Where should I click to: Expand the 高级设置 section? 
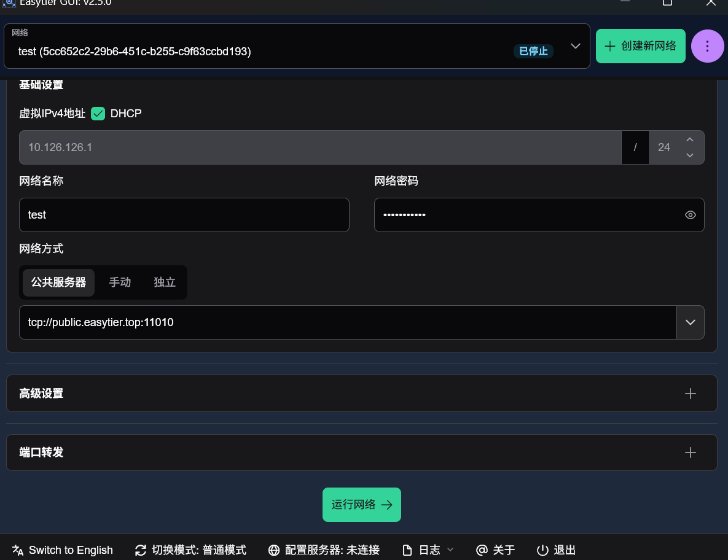coord(691,394)
